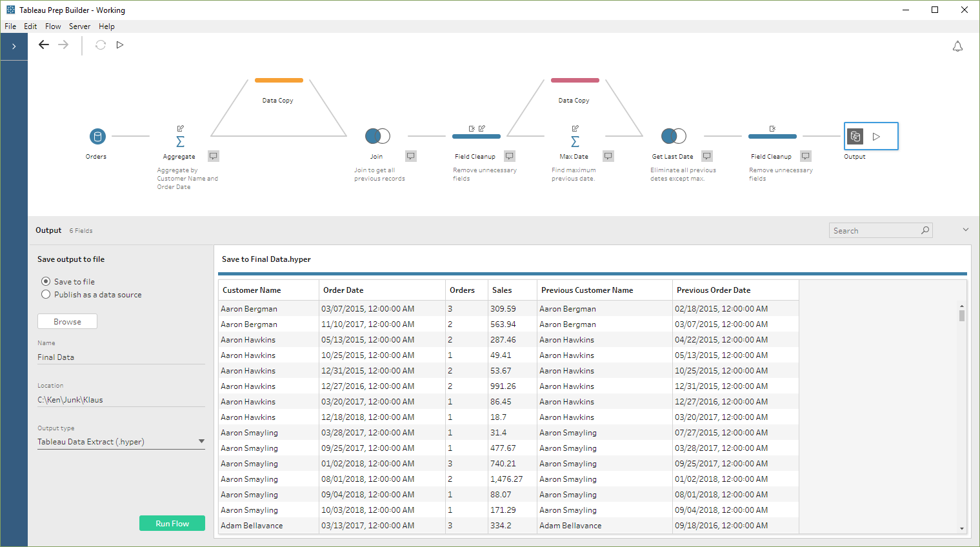Click the change annotation icon above Aggregate
The image size is (980, 547).
pyautogui.click(x=181, y=128)
